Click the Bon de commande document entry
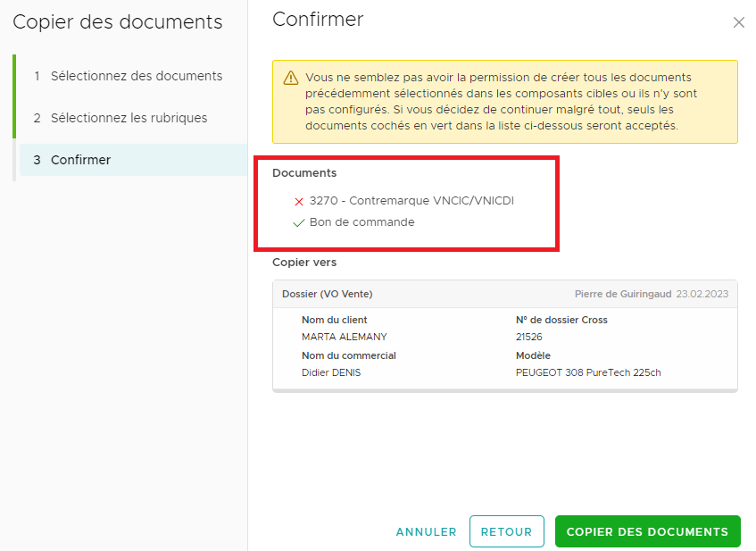756x551 pixels. coord(362,222)
